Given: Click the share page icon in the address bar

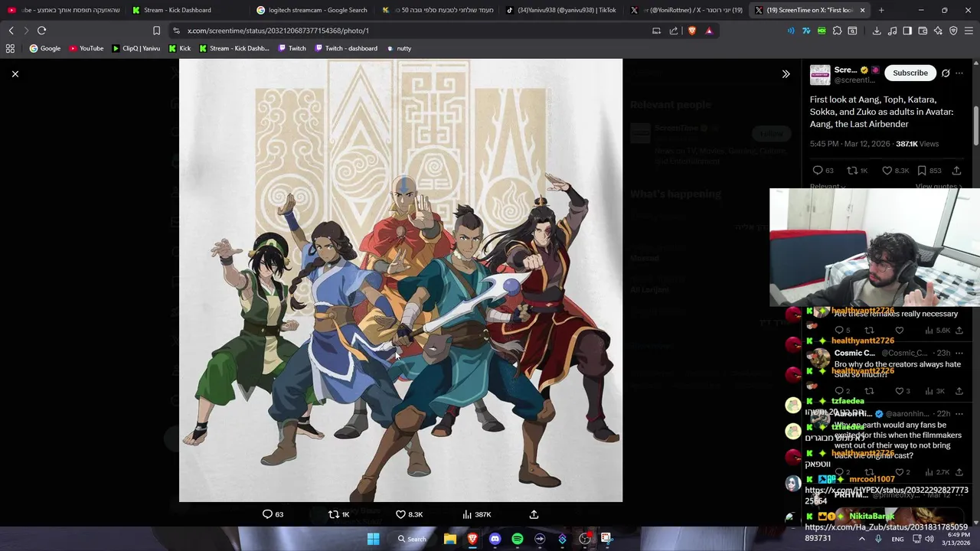Looking at the screenshot, I should [674, 31].
